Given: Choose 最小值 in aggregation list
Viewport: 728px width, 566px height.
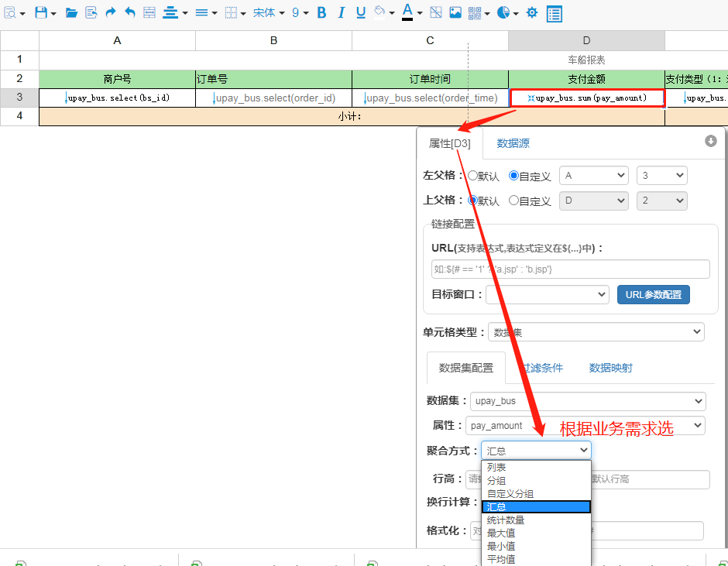Looking at the screenshot, I should [x=536, y=546].
